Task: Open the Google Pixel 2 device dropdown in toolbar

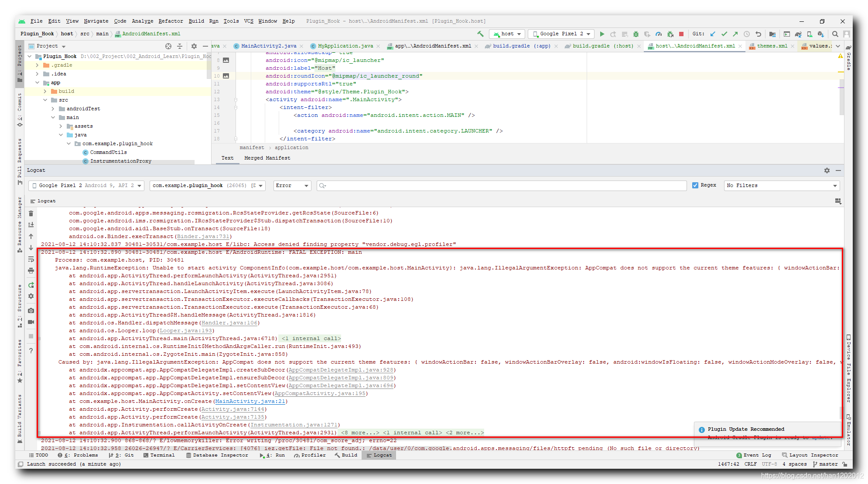Action: 561,34
